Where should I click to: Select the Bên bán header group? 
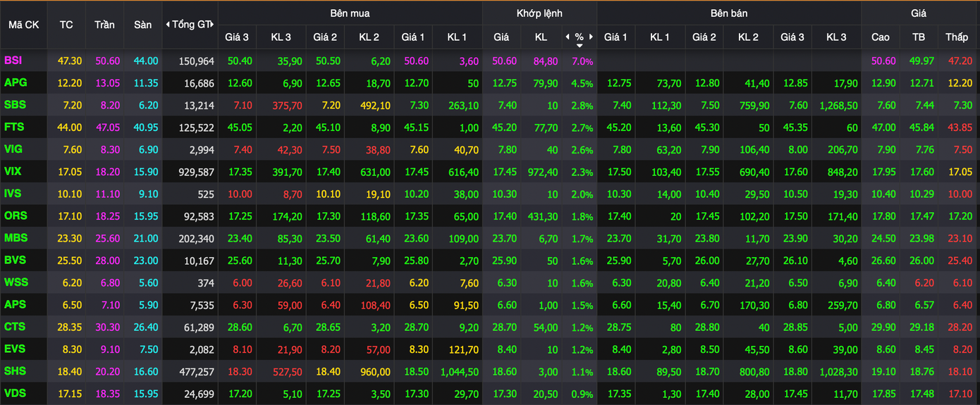click(729, 13)
